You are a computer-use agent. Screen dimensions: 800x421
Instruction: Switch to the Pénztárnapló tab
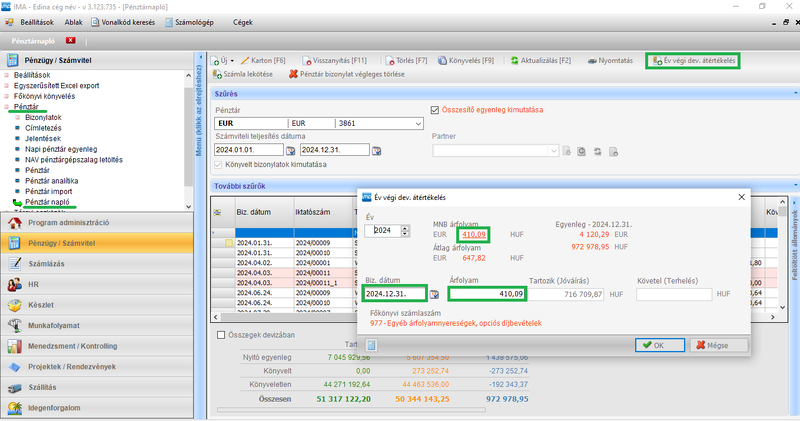pos(34,40)
